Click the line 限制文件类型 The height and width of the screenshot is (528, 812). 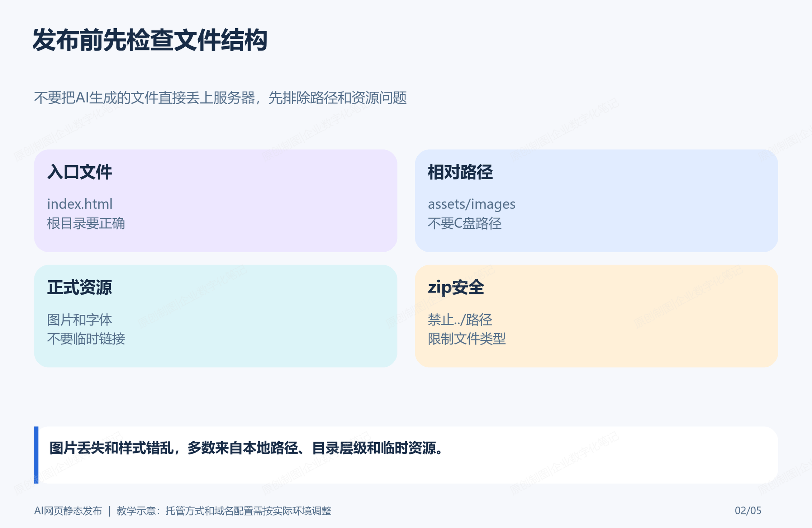pyautogui.click(x=467, y=339)
